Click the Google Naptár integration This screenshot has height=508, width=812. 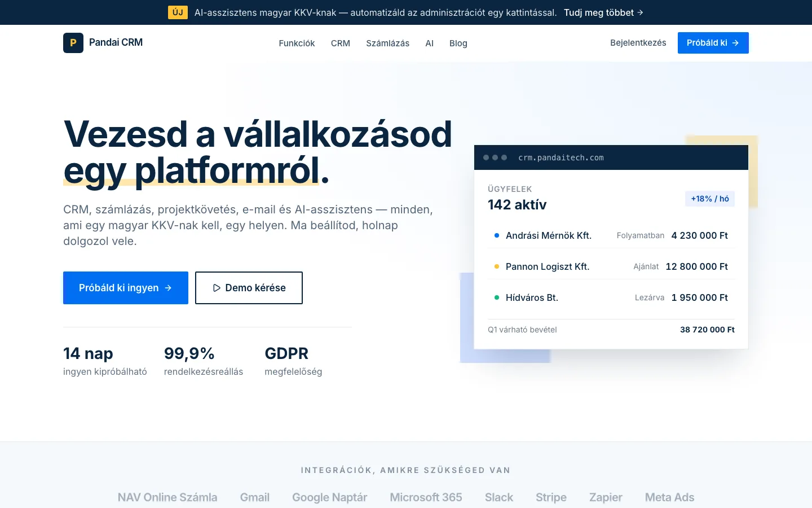pyautogui.click(x=329, y=497)
